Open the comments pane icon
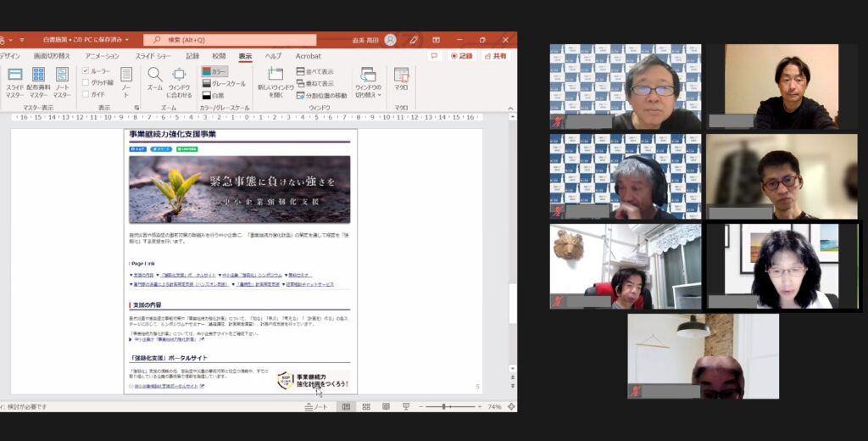 (x=435, y=56)
